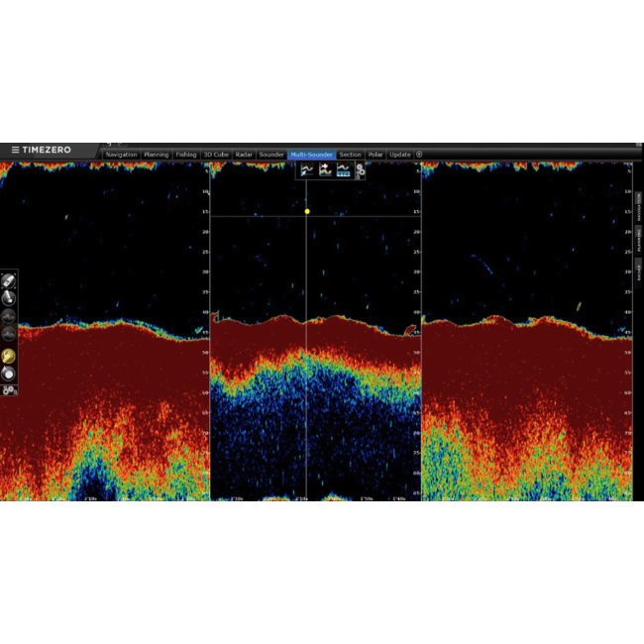
Task: Open toolbar settings gears icon
Action: coord(9,390)
